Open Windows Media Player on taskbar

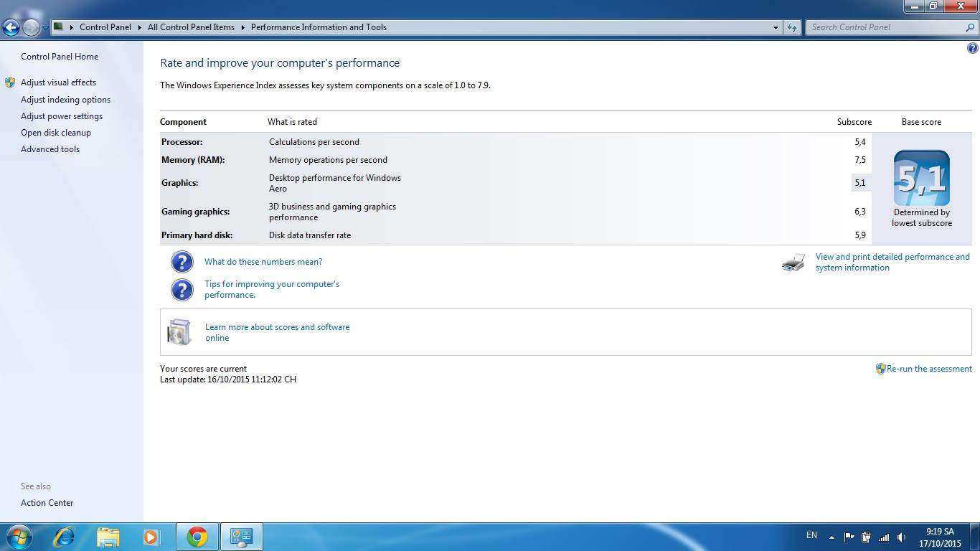pos(151,537)
